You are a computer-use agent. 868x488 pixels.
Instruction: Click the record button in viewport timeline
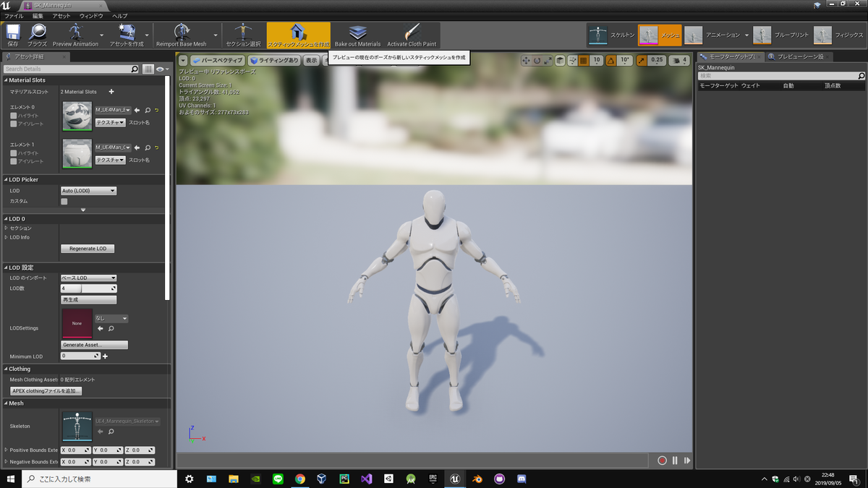point(662,461)
